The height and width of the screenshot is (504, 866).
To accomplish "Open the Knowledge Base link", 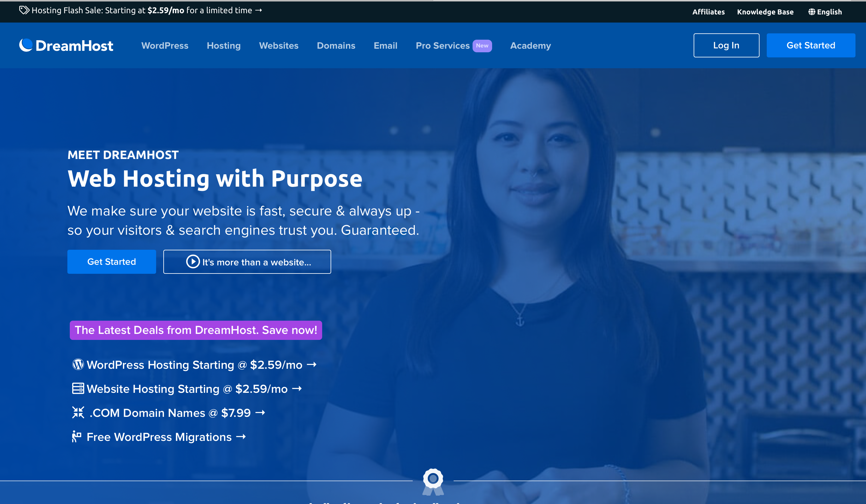I will click(x=765, y=12).
